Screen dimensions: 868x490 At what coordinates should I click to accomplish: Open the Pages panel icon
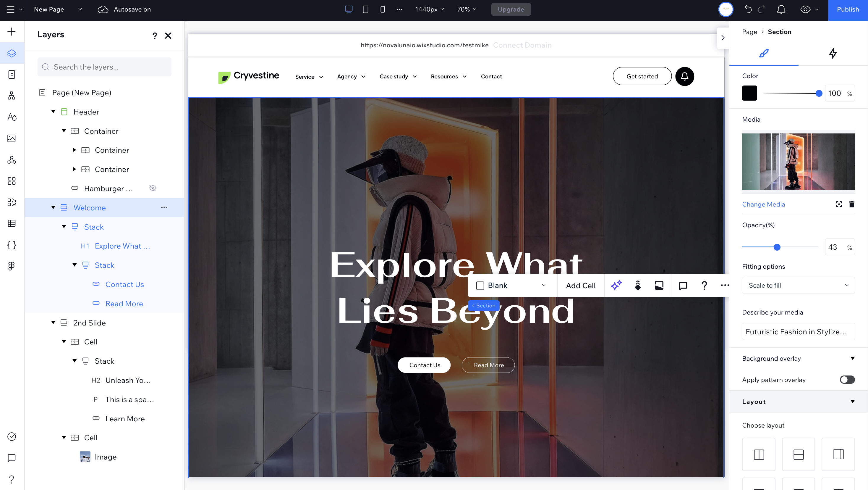point(12,75)
